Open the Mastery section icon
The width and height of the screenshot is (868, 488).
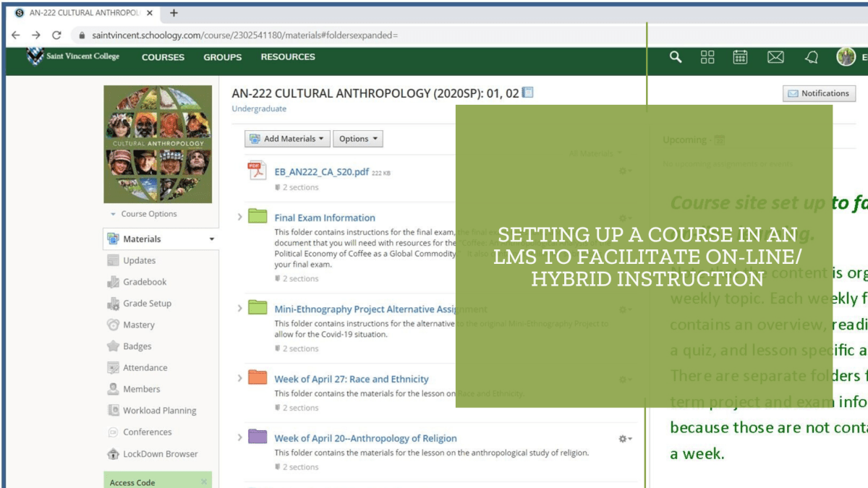point(114,325)
